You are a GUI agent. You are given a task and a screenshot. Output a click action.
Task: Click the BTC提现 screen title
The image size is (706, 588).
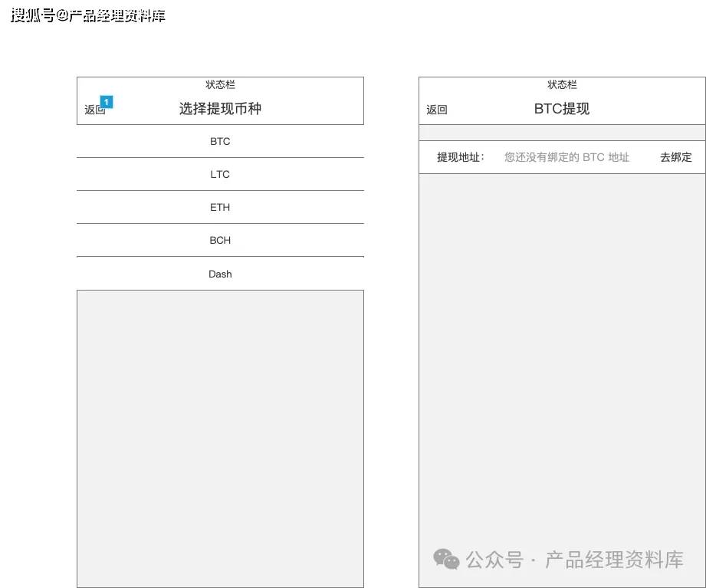click(x=561, y=108)
